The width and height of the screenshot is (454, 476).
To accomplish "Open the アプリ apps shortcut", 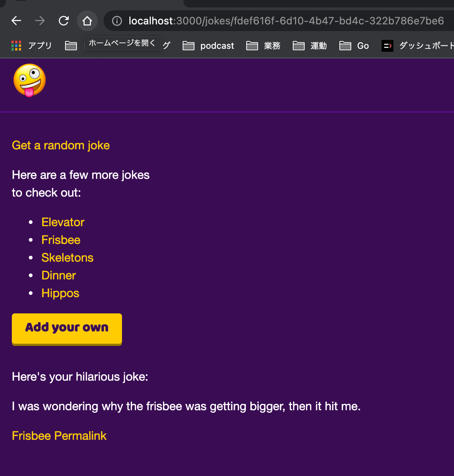I will (x=32, y=46).
